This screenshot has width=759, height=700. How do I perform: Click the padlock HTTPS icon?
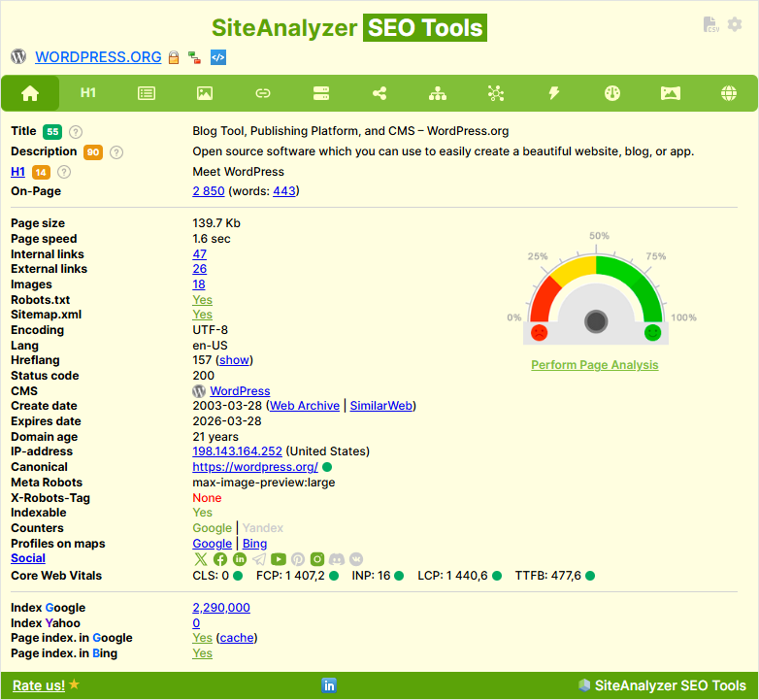174,57
